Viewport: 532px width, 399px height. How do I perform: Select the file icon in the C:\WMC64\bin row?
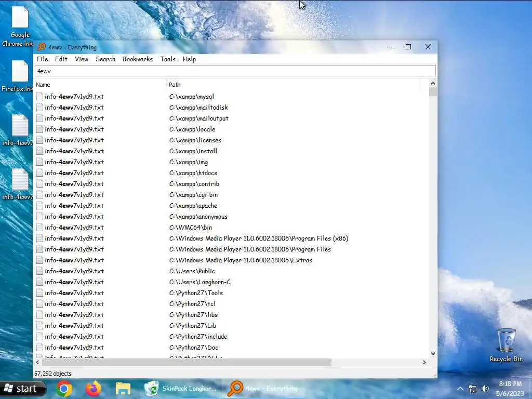click(39, 228)
